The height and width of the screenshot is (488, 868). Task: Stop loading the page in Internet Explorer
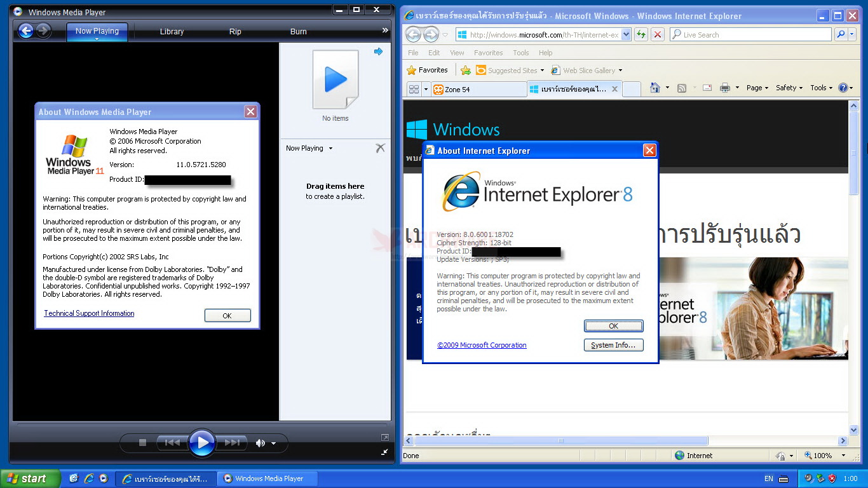(x=658, y=35)
